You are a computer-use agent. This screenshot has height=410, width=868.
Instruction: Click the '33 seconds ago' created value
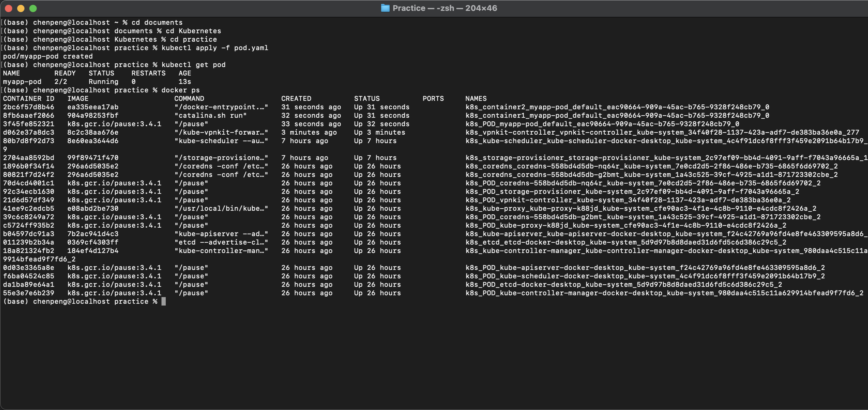[311, 124]
